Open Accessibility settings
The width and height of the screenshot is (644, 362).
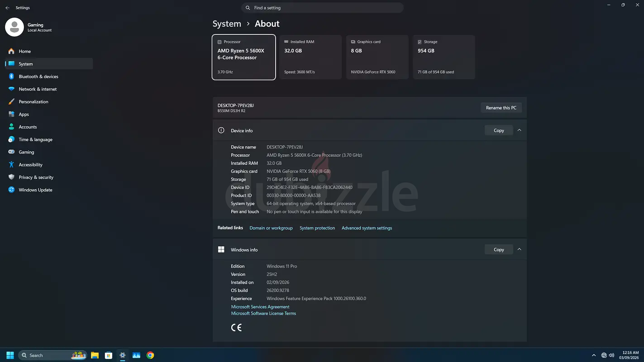coord(49,165)
